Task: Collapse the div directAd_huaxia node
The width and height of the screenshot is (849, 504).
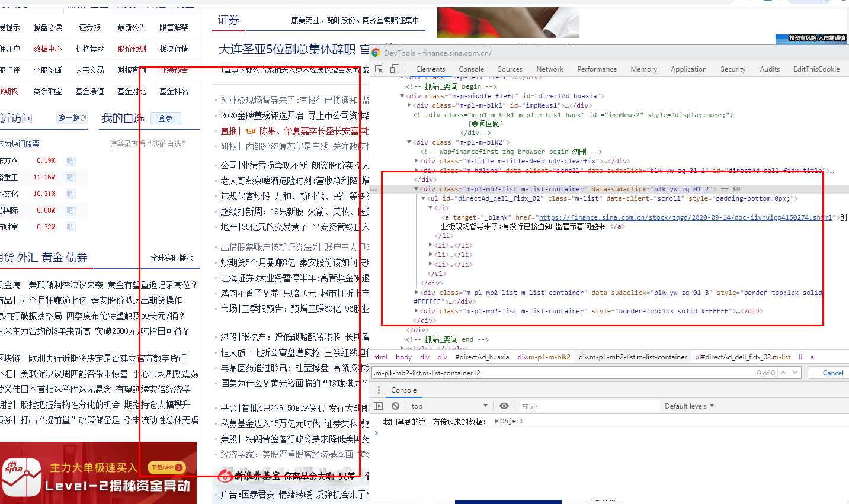Action: [402, 96]
